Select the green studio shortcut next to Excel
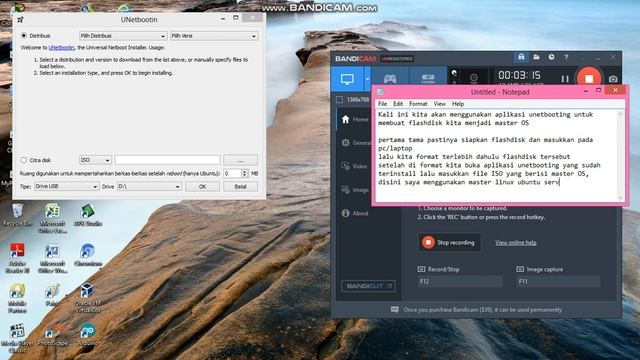This screenshot has height=360, width=640. [x=88, y=215]
